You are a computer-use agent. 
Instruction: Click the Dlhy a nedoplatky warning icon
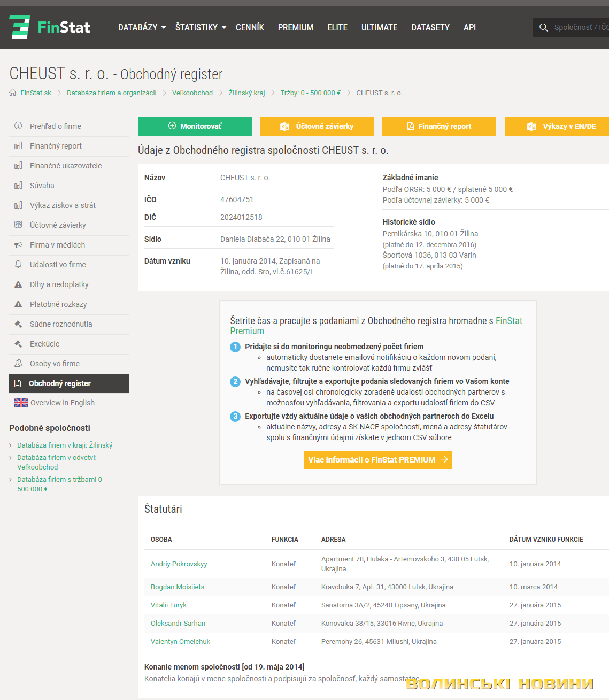click(18, 284)
